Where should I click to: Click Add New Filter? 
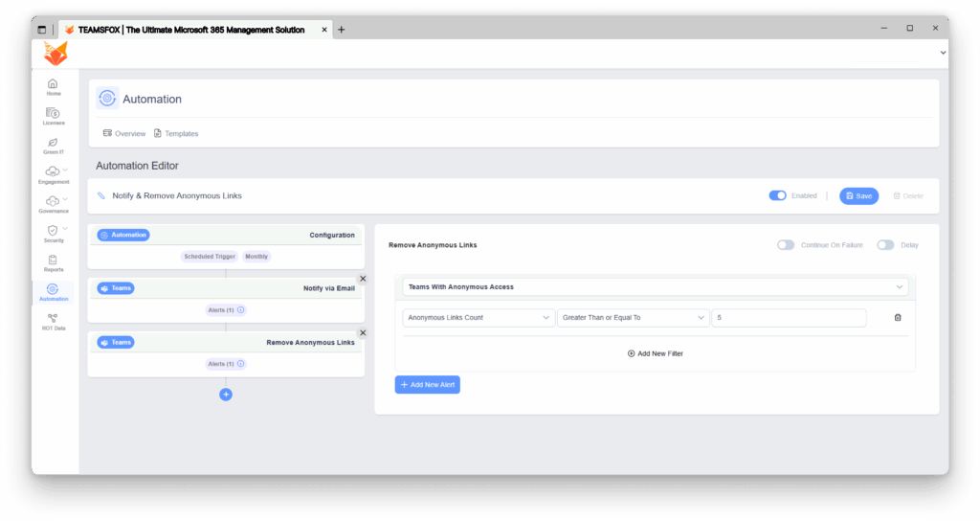(x=655, y=353)
